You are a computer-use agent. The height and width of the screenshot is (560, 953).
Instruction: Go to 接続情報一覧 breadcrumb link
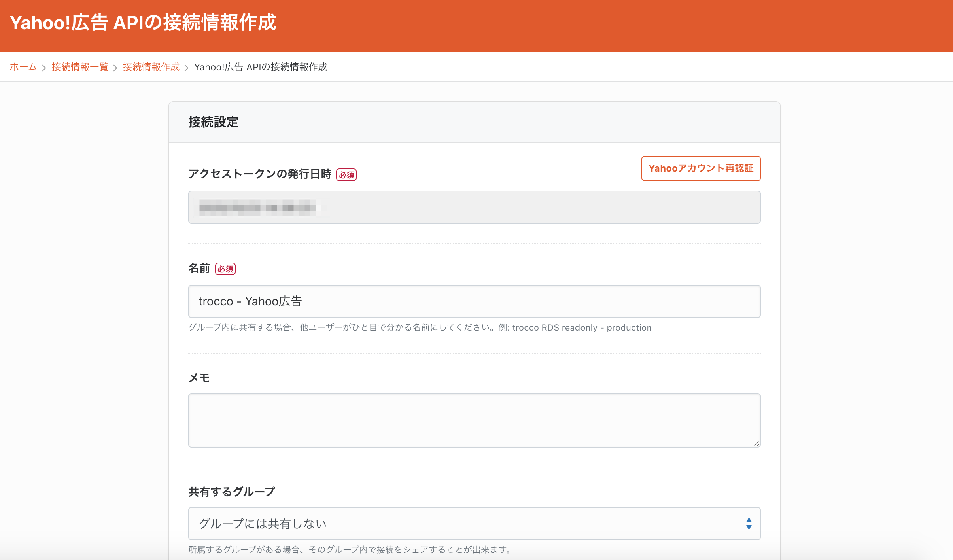(80, 67)
